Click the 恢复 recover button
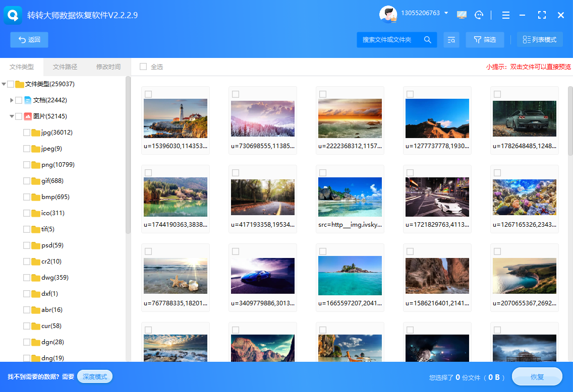 pos(537,377)
